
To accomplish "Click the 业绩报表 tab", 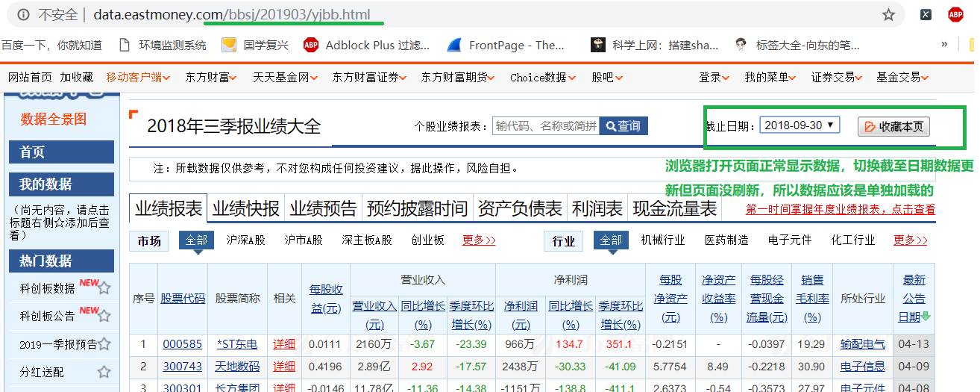I will pos(169,208).
